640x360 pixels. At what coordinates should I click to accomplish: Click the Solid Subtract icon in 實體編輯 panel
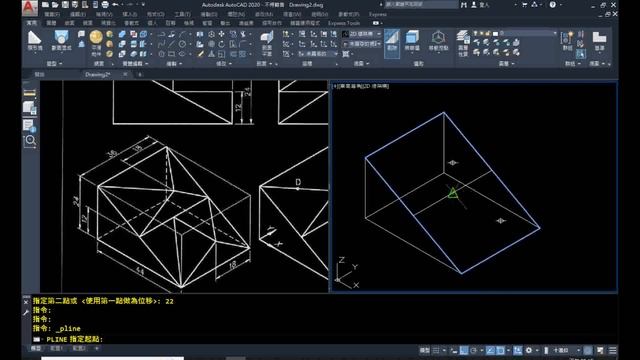[x=122, y=44]
